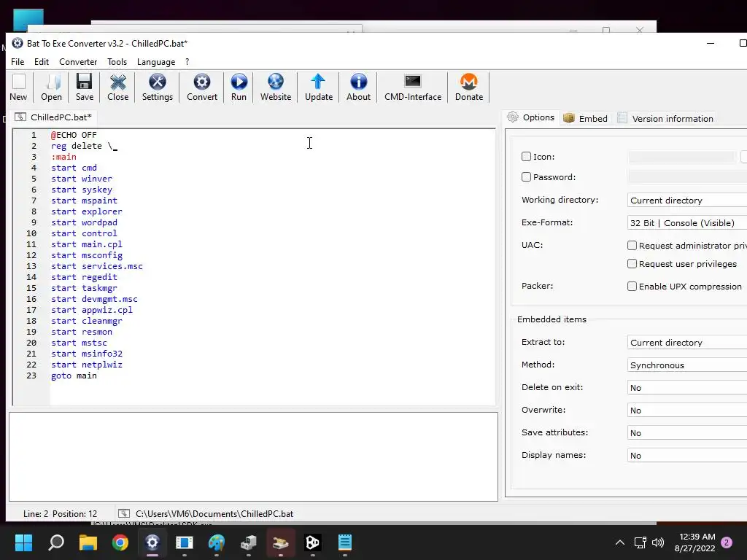Enable UPX compression checkbox
This screenshot has width=747, height=560.
point(632,286)
